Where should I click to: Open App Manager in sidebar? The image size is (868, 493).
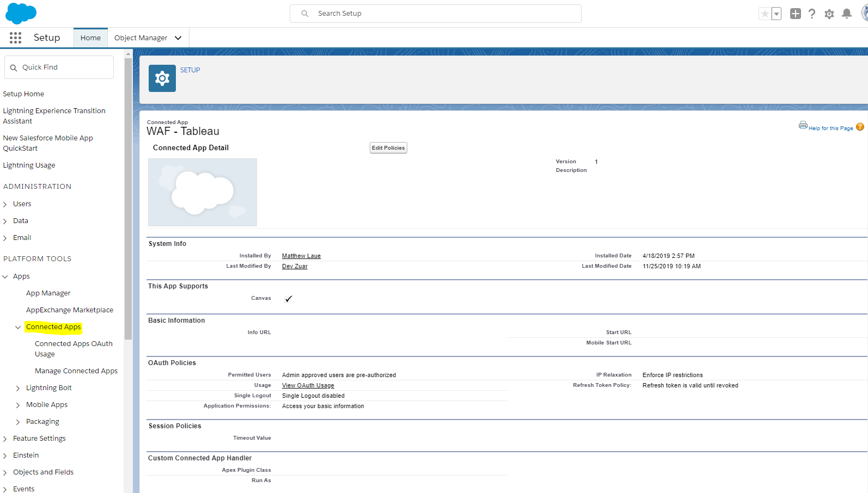[x=48, y=293]
